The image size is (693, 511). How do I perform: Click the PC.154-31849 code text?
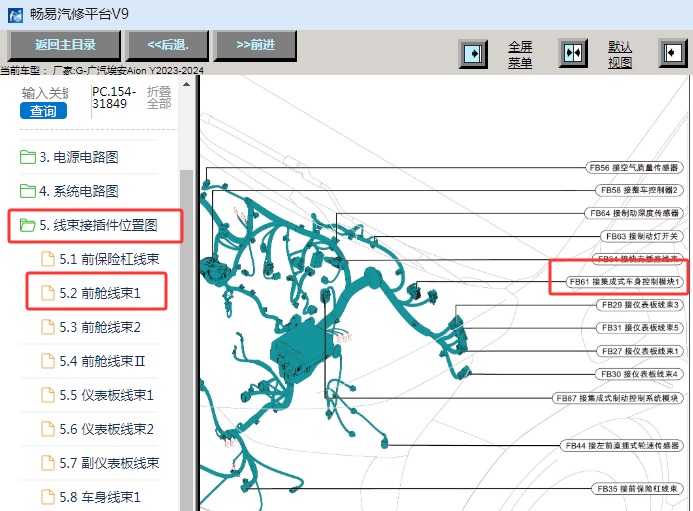[114, 98]
